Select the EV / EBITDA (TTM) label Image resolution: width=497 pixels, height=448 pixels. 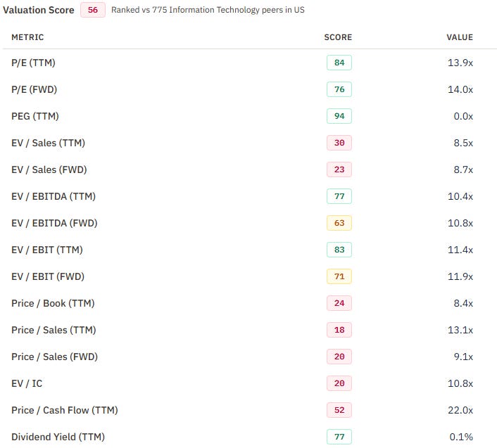coord(54,197)
